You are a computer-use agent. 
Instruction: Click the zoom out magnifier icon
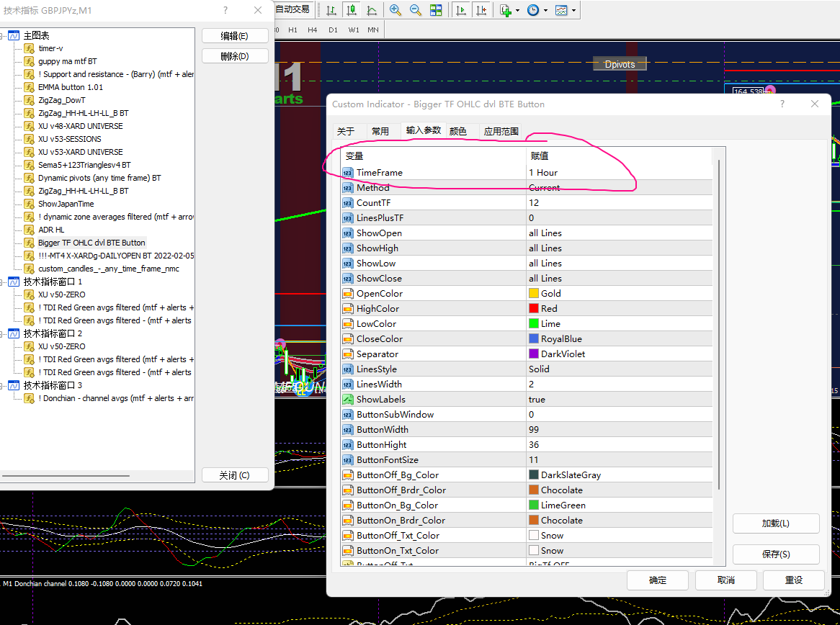click(x=416, y=10)
